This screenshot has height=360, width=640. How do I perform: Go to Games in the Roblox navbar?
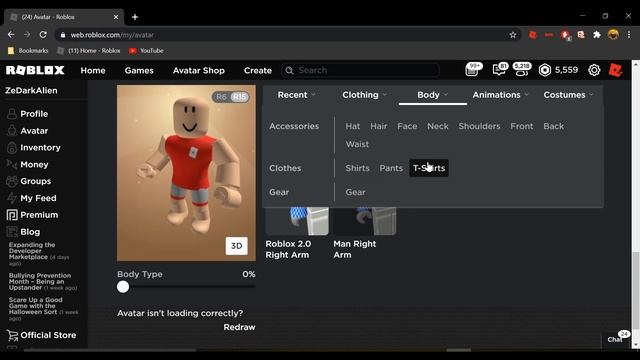[139, 70]
